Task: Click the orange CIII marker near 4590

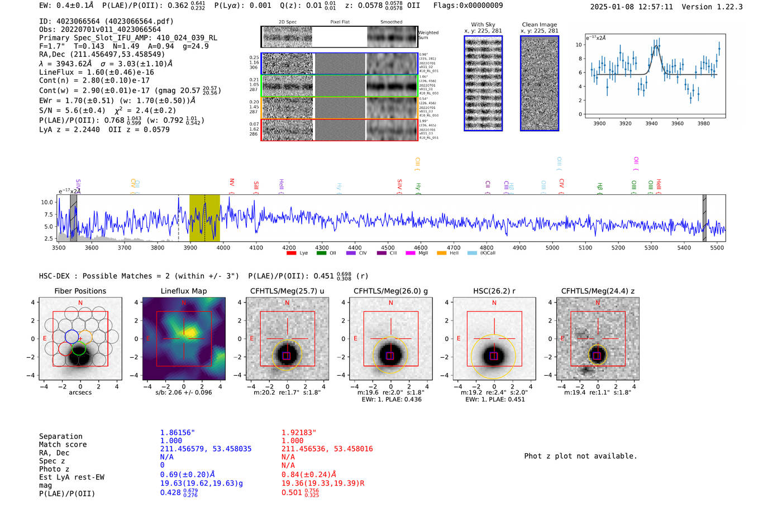Action: coord(417,164)
